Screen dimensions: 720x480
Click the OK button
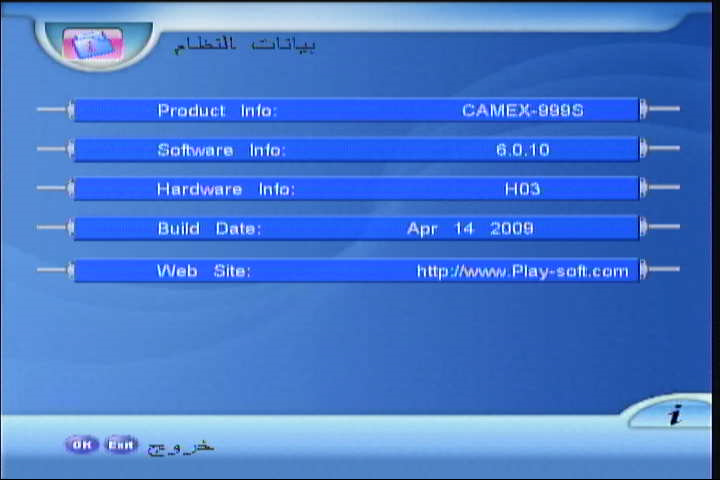[82, 445]
